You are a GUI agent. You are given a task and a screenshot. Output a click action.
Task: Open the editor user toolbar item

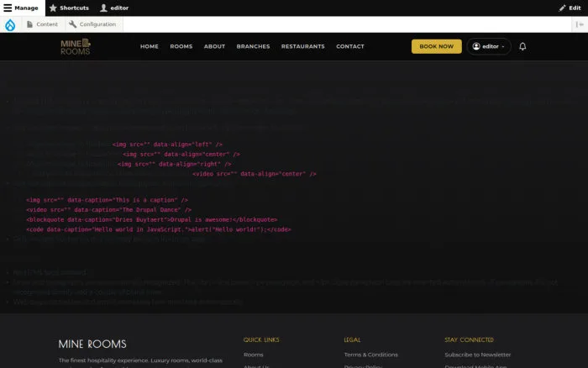(114, 8)
